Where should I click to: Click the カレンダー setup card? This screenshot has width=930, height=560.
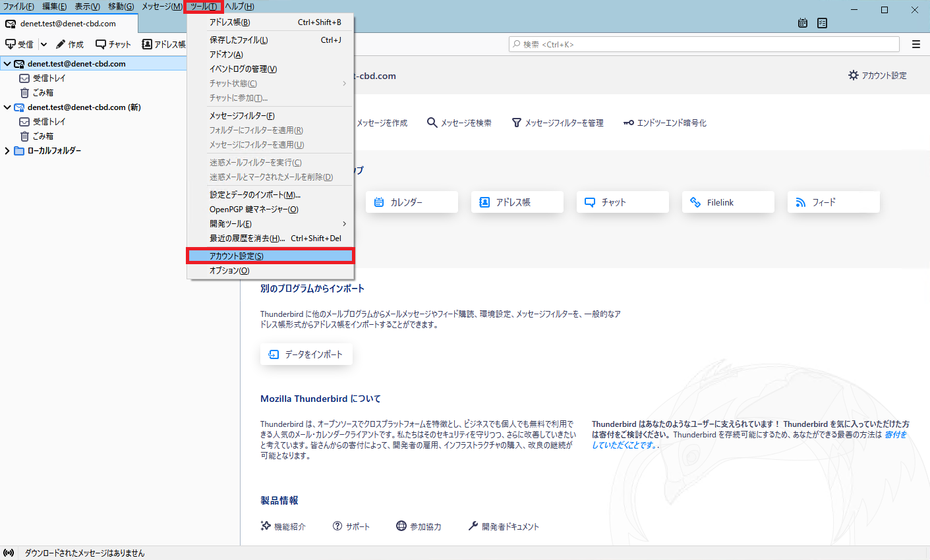(412, 202)
